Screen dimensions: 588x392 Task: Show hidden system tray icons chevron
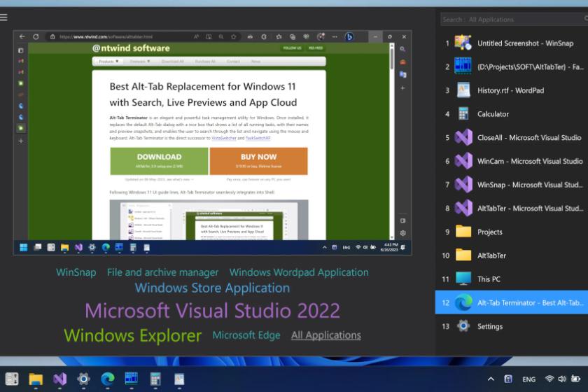pos(491,379)
